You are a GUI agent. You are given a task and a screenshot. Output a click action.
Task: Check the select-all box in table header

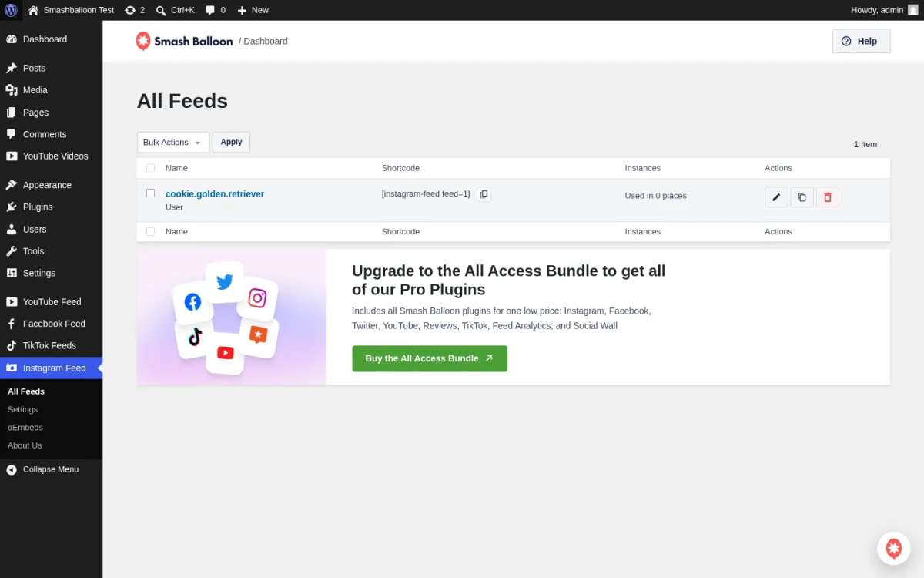point(150,168)
